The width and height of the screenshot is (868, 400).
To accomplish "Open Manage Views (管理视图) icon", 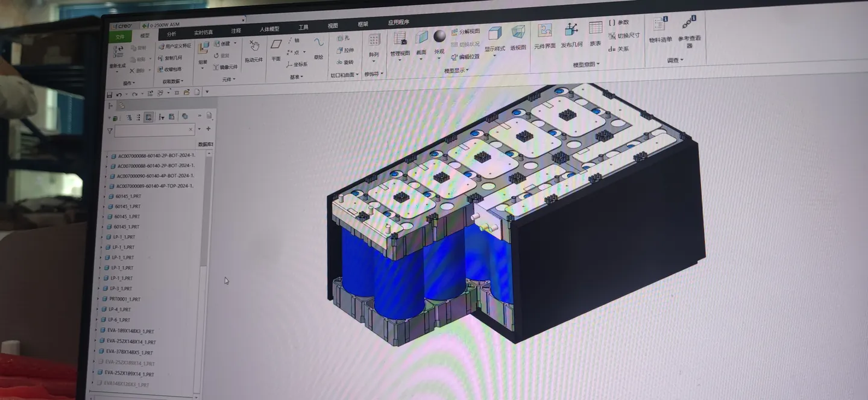I will [400, 39].
